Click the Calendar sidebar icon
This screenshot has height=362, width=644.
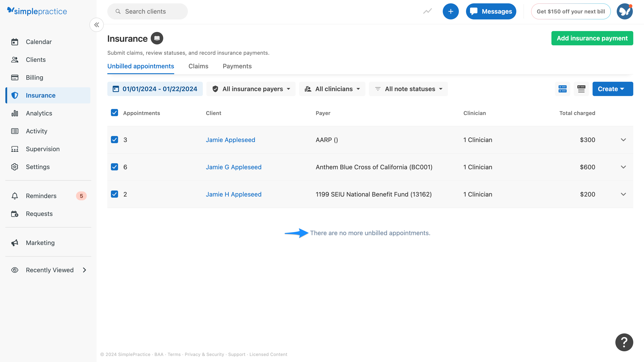point(15,42)
